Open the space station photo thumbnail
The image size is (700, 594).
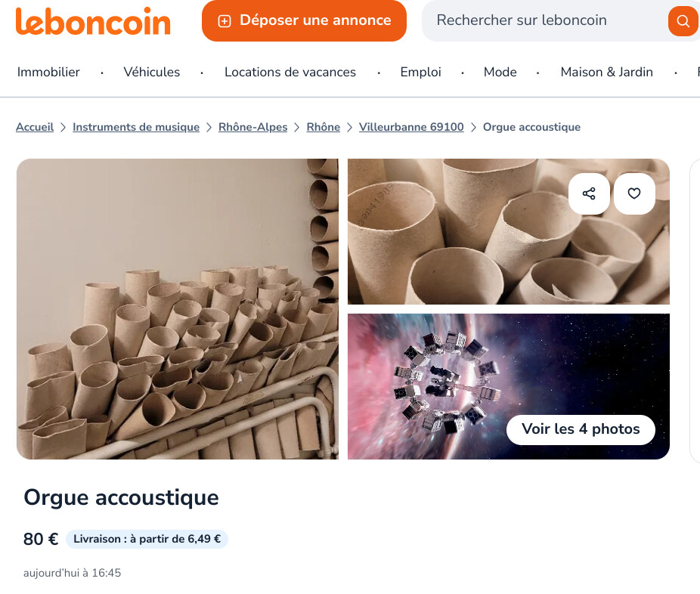coord(509,386)
